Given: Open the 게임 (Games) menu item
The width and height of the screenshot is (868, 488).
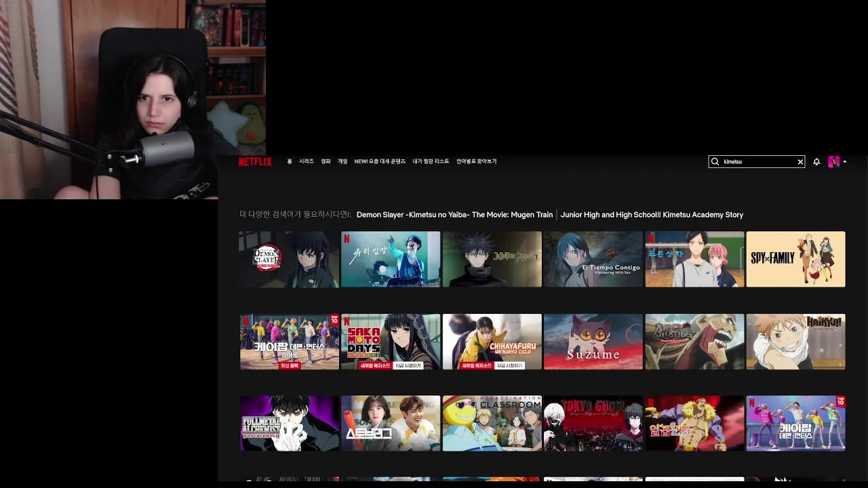Looking at the screenshot, I should 342,162.
